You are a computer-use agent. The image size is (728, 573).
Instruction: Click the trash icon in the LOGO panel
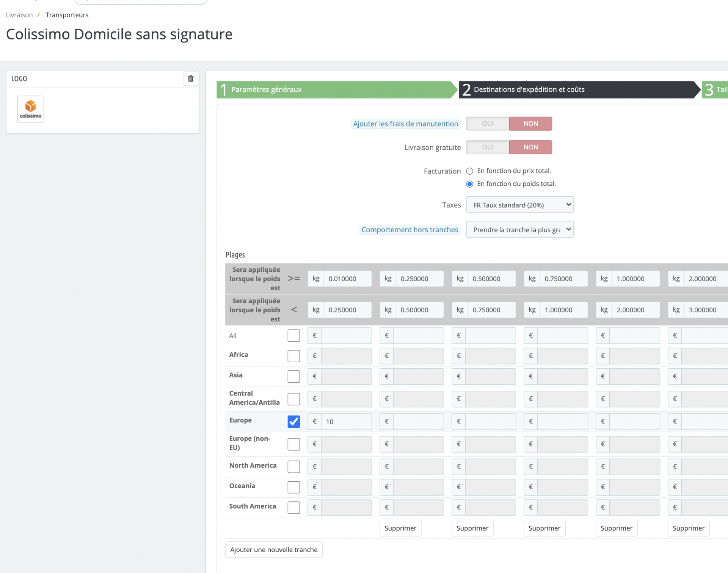tap(191, 78)
